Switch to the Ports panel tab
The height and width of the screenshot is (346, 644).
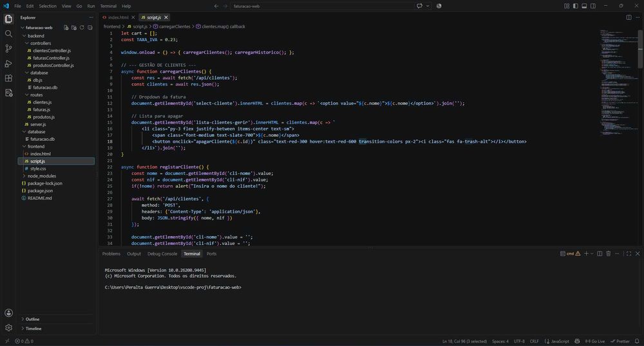pos(211,254)
